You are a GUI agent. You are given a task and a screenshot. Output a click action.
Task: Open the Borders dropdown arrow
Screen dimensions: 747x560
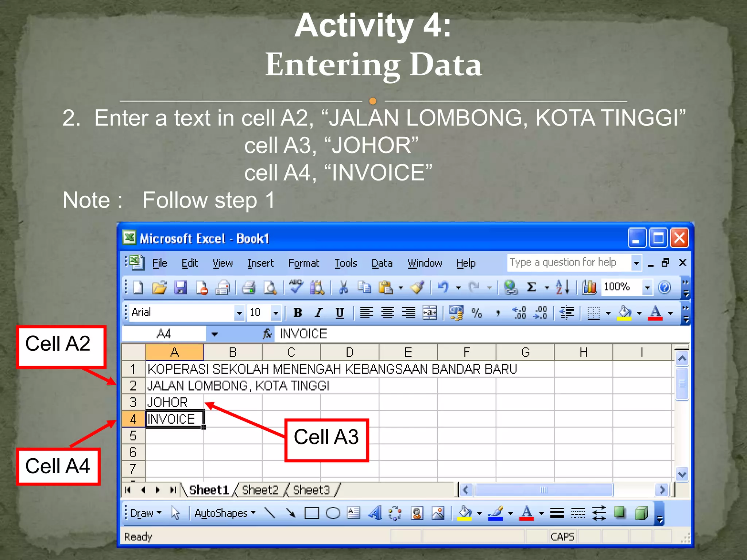tap(608, 313)
